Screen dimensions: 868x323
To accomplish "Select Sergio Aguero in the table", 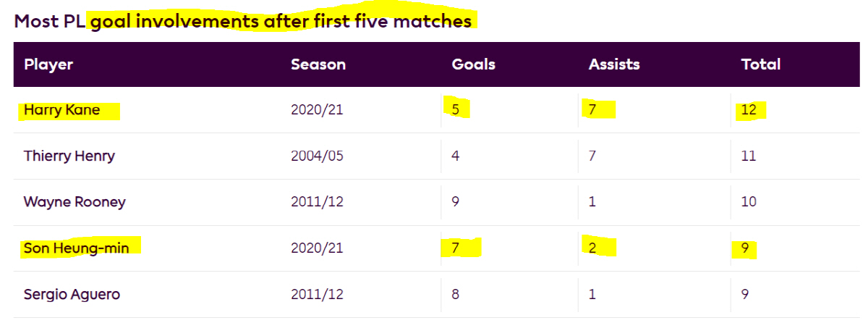I will pyautogui.click(x=72, y=294).
